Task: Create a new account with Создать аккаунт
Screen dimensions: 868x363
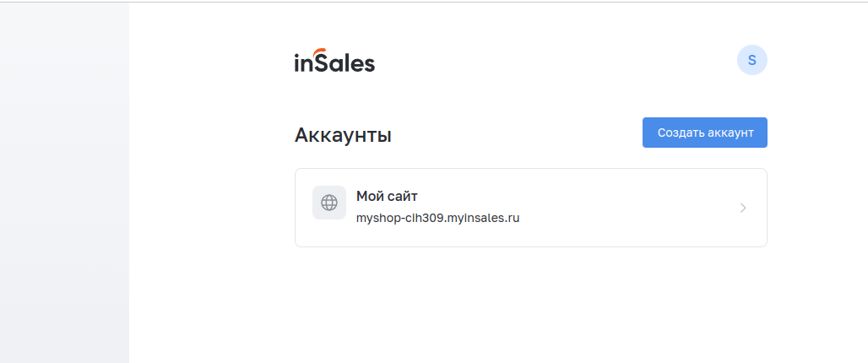Action: [x=705, y=133]
